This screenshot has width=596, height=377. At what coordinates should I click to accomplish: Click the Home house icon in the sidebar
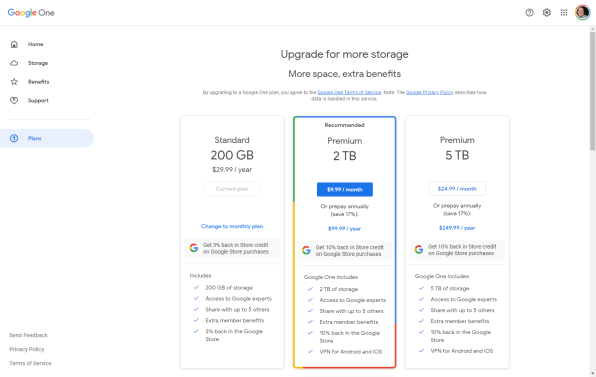14,44
